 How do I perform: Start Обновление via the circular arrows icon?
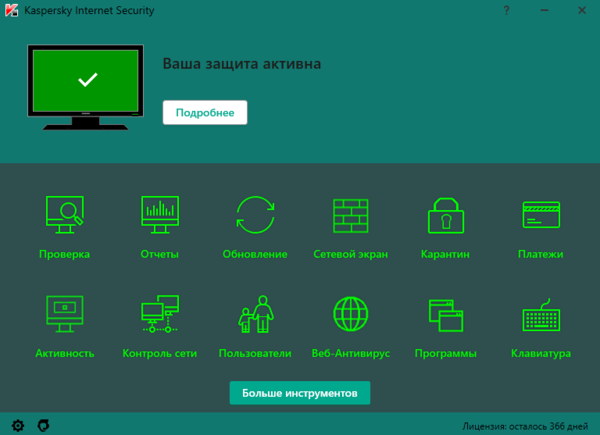(255, 215)
